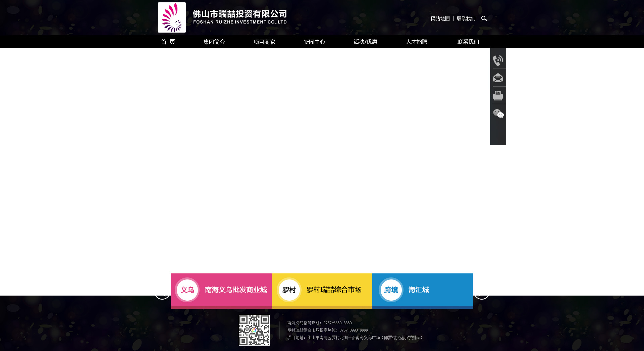Screen dimensions: 644x351
Task: Click the 罗村 round badge icon
Action: (x=289, y=290)
